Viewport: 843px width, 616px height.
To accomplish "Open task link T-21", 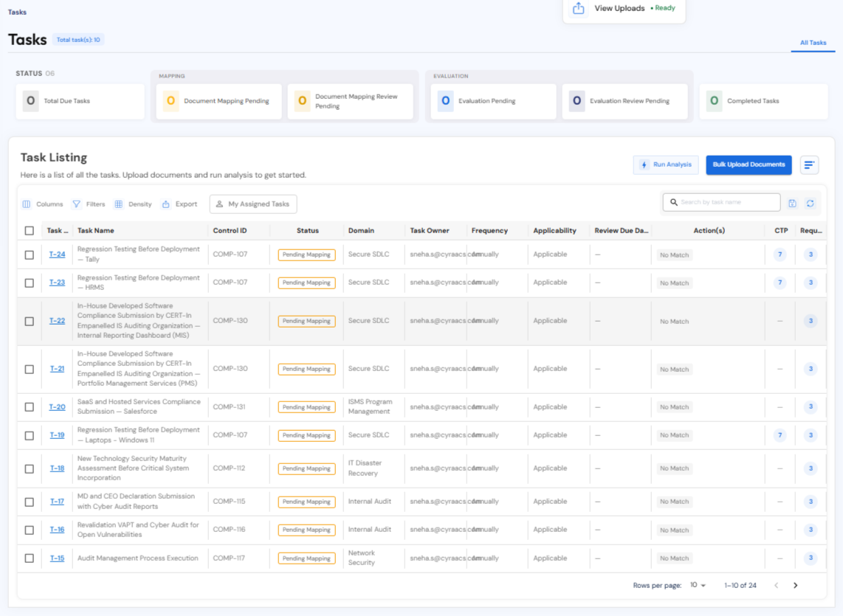I will (57, 369).
